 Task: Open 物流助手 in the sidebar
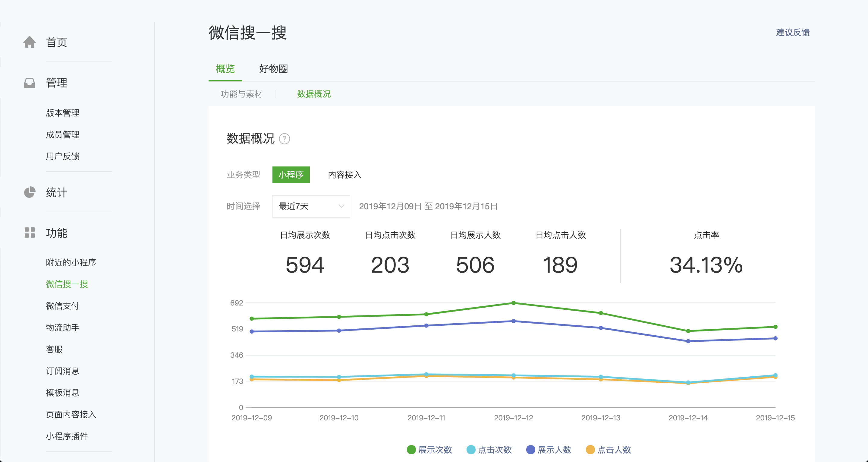pyautogui.click(x=63, y=328)
